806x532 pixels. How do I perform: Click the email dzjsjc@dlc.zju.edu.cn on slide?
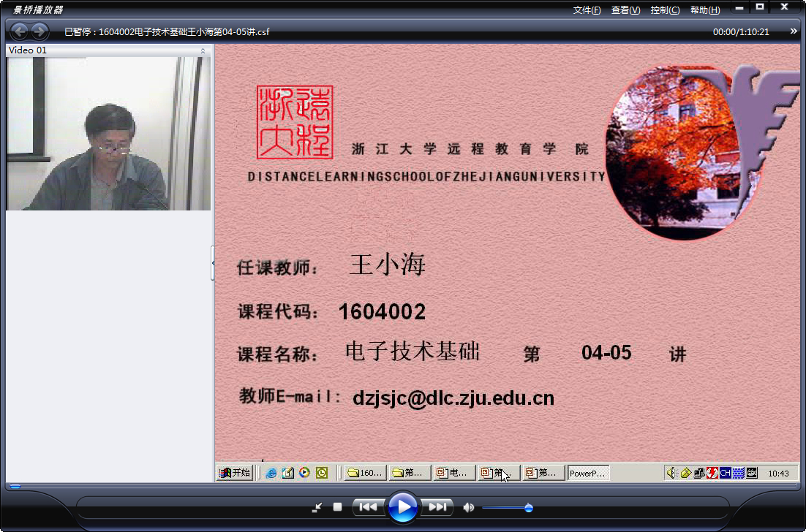[x=453, y=398]
